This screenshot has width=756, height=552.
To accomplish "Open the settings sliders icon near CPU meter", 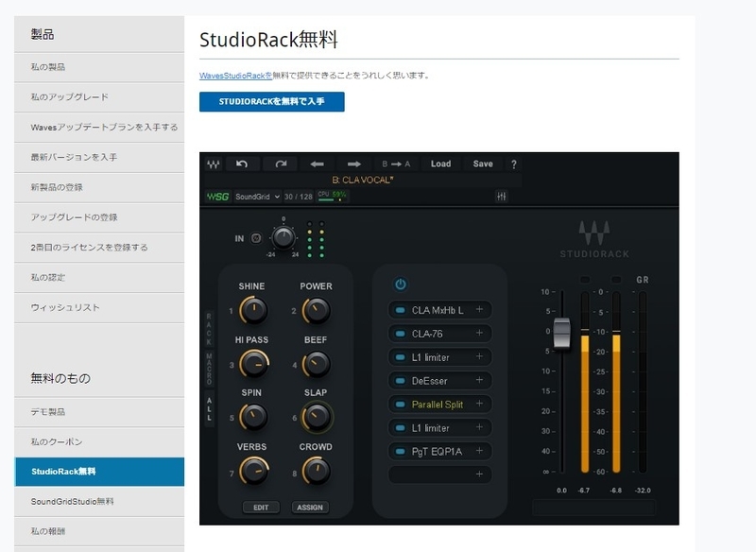I will point(501,197).
